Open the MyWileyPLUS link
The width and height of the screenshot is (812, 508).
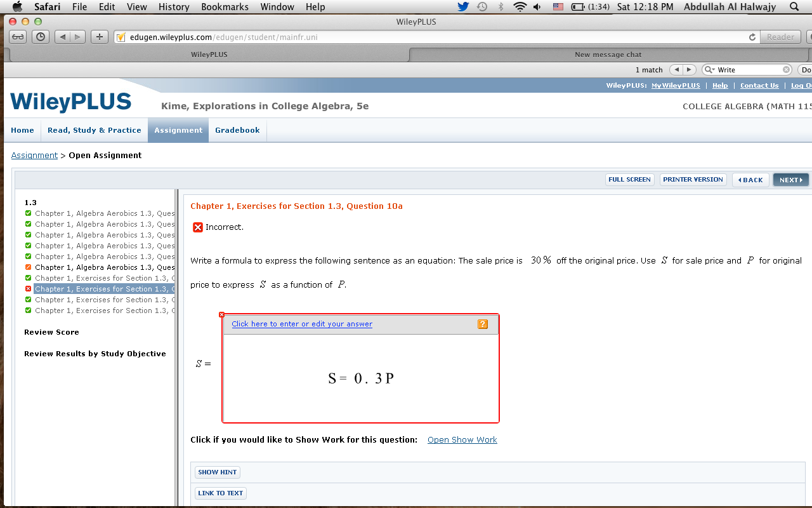coord(676,86)
